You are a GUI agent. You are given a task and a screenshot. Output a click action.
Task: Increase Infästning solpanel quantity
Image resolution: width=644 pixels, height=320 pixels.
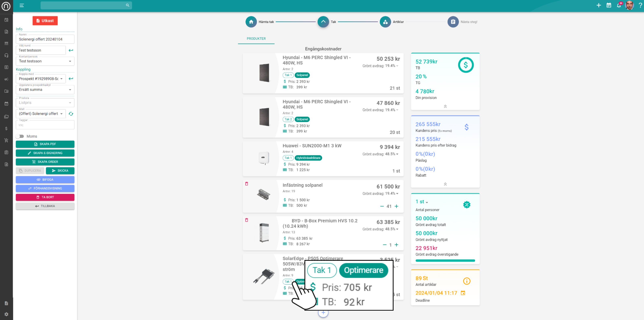(x=396, y=206)
